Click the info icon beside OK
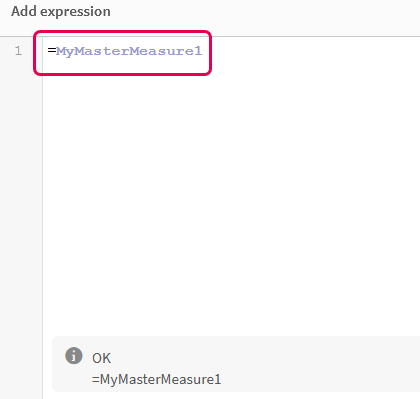The image size is (420, 399). tap(74, 355)
